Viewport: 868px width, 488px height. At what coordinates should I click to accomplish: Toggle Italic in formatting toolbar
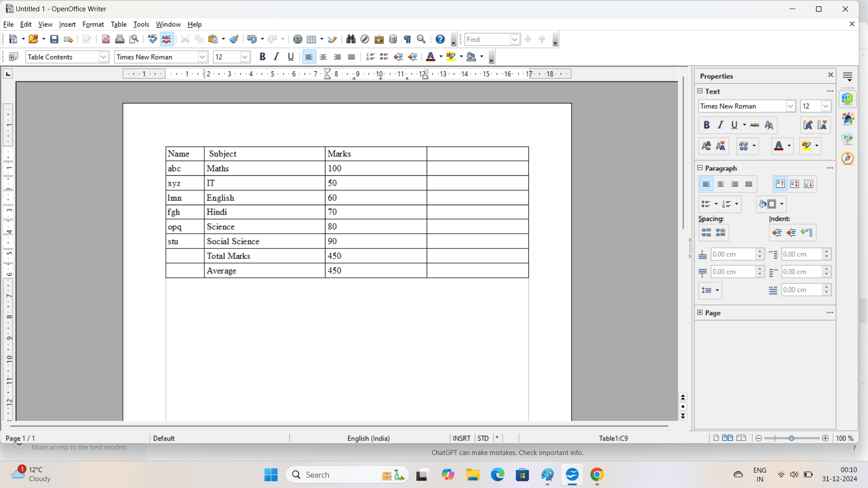[x=276, y=57]
